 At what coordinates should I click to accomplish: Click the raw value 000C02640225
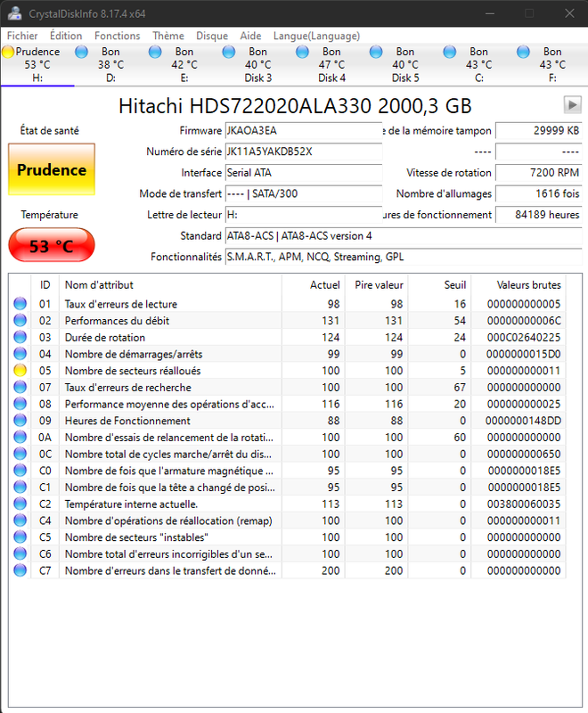[524, 338]
